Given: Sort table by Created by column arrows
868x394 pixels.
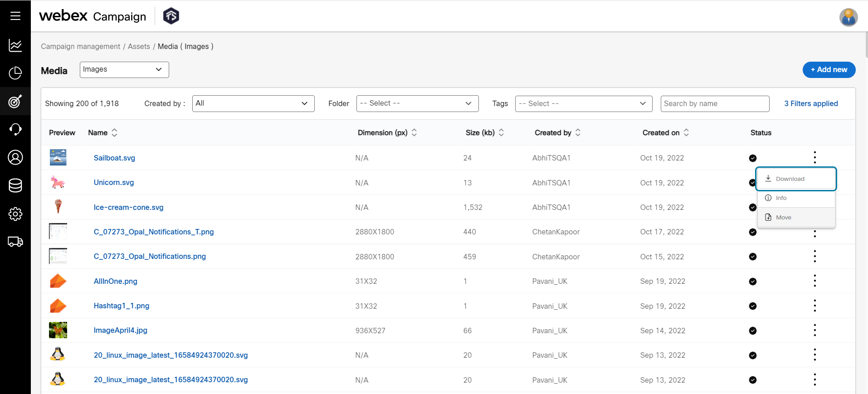Looking at the screenshot, I should pyautogui.click(x=578, y=132).
